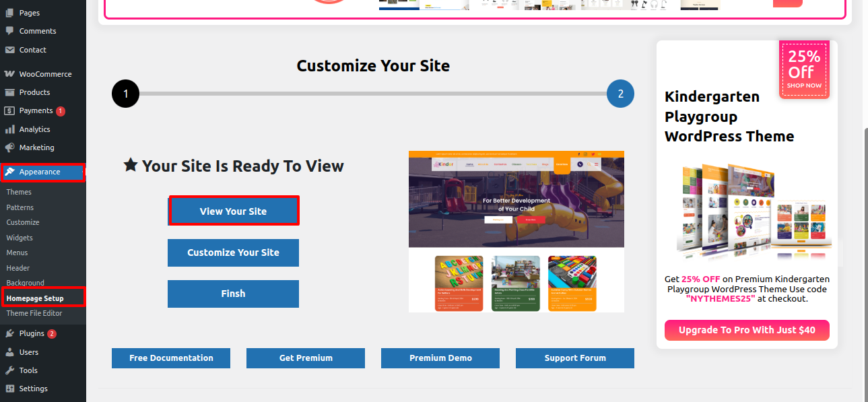Click the Settings sliders icon
The image size is (868, 402).
(9, 389)
